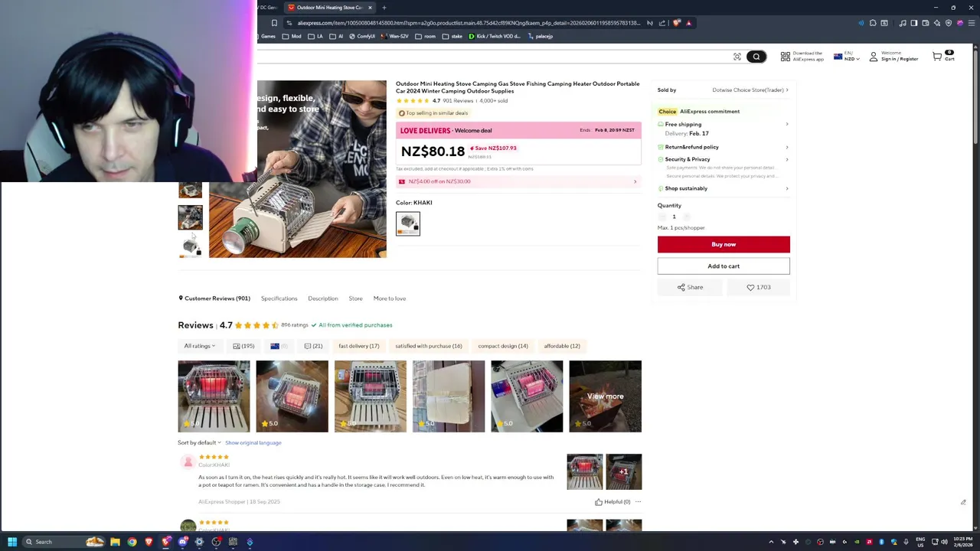Open the language and currency NZD dropdown

click(x=847, y=57)
